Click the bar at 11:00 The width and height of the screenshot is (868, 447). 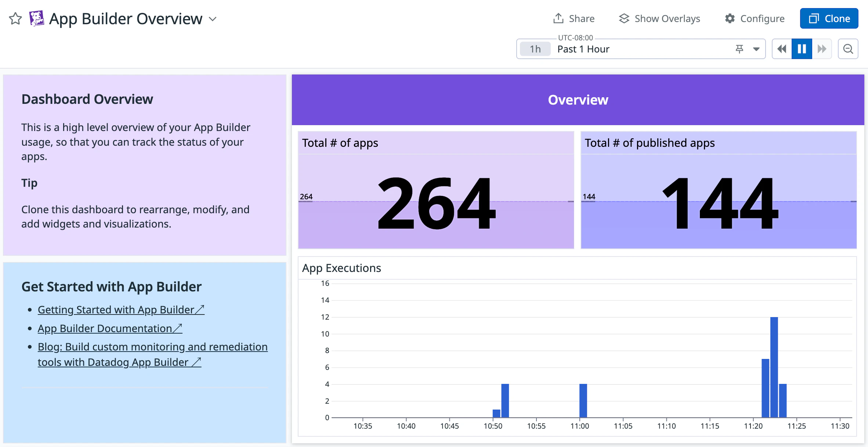(x=583, y=400)
